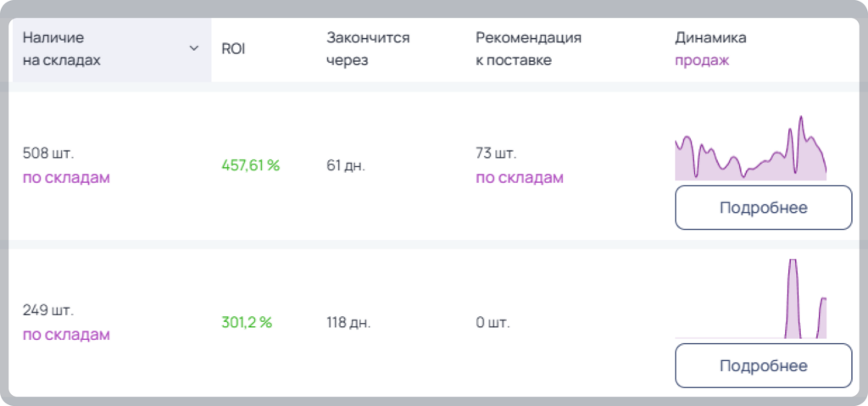Viewport: 868px width, 406px height.
Task: Open по складам link under 73 шт.
Action: tap(520, 178)
